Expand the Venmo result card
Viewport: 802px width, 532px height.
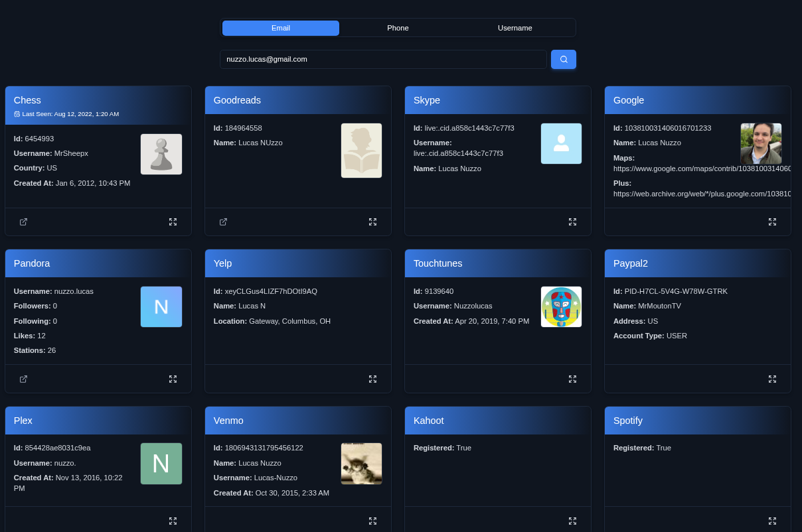click(372, 521)
